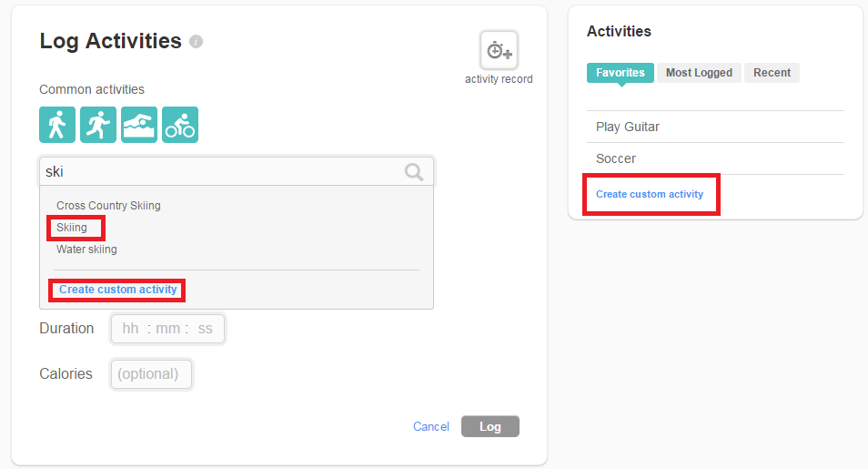
Task: Choose Cross Country Skiing from suggestions
Action: coord(108,206)
